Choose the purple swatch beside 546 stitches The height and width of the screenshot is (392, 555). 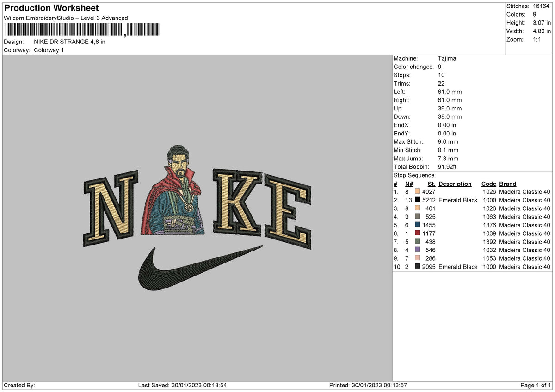pos(418,250)
